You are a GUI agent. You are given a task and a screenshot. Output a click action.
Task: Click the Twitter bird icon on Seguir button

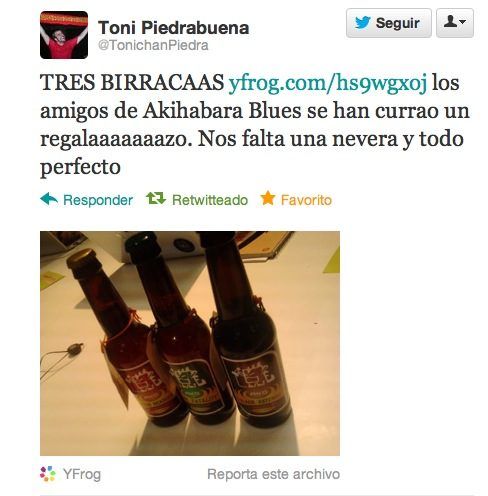pyautogui.click(x=363, y=23)
